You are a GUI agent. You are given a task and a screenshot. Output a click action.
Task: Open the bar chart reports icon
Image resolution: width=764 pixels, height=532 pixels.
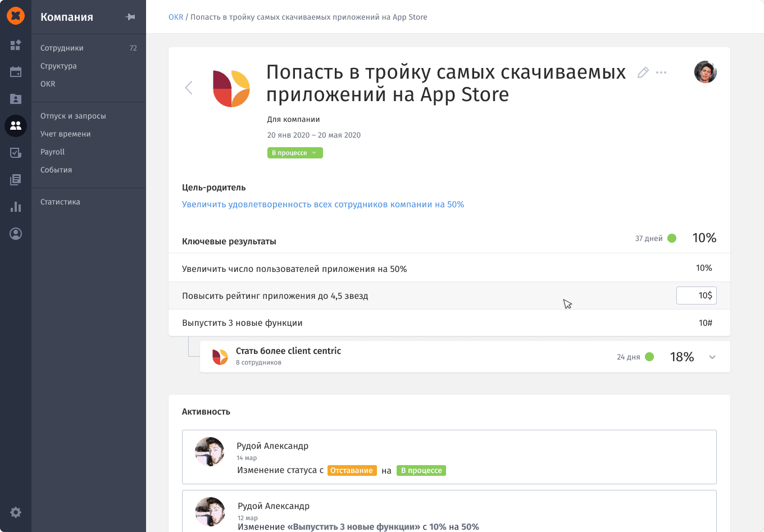click(x=16, y=207)
